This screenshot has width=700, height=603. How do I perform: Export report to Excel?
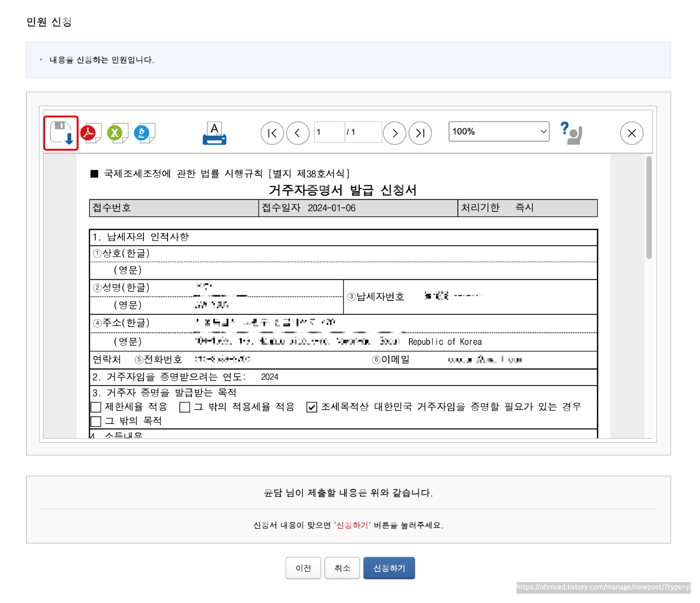[x=117, y=133]
